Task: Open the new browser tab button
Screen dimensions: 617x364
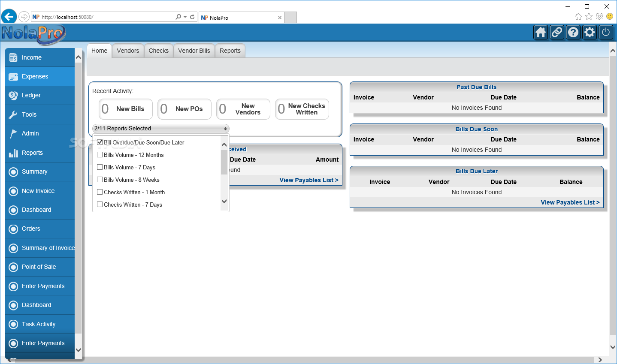Action: click(291, 18)
